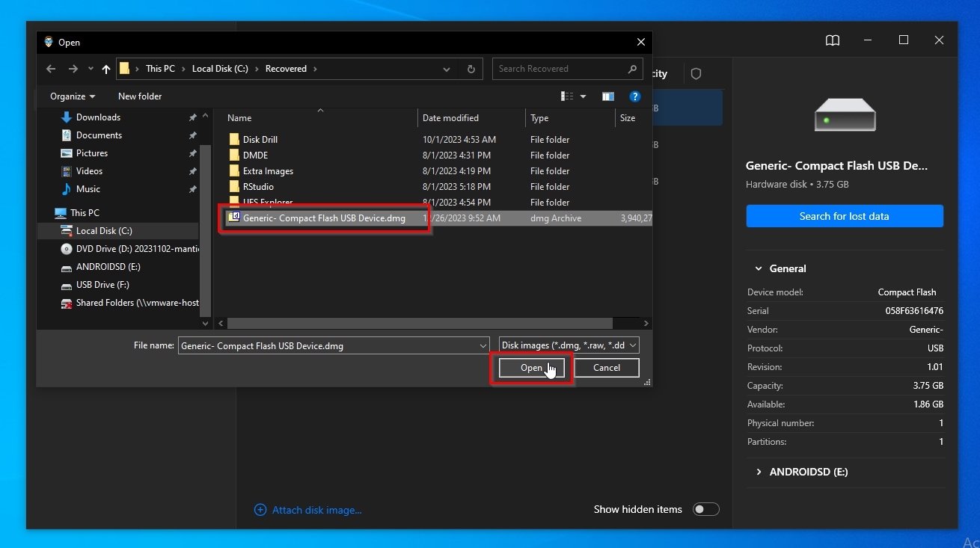Viewport: 980px width, 548px height.
Task: Toggle Show hidden items switch
Action: [706, 509]
